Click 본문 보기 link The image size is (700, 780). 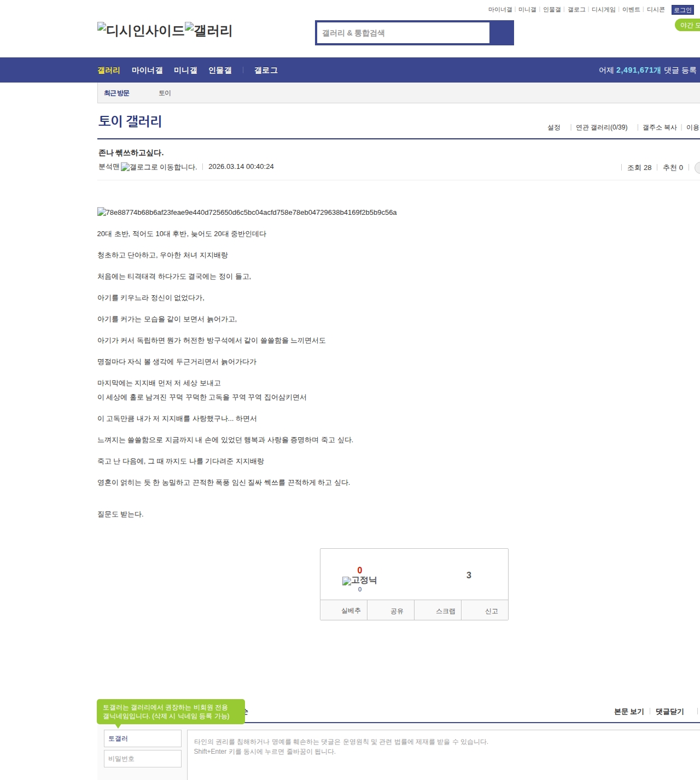(629, 712)
